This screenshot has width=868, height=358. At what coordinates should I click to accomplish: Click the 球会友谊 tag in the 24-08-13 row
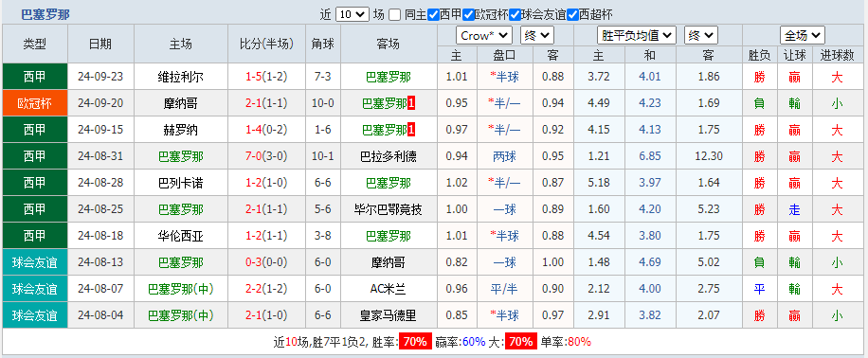click(35, 263)
